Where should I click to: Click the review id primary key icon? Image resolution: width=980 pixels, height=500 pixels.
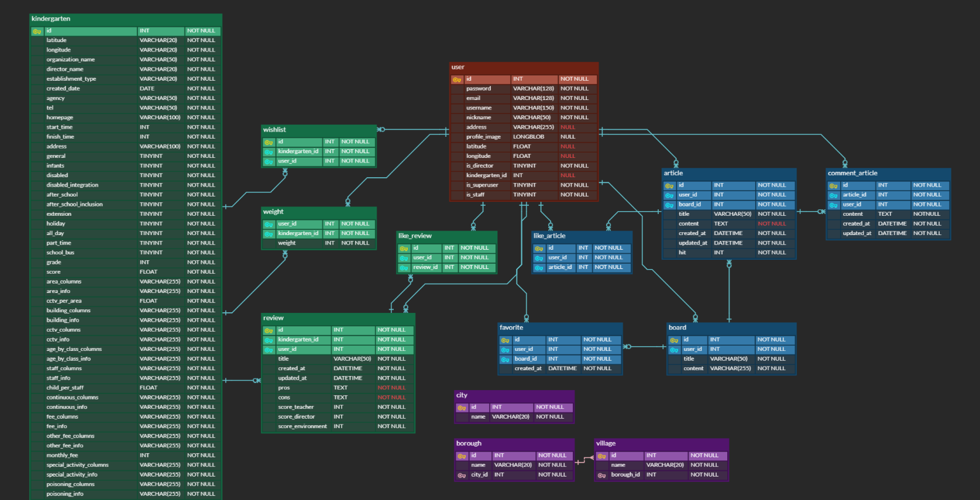pyautogui.click(x=269, y=330)
